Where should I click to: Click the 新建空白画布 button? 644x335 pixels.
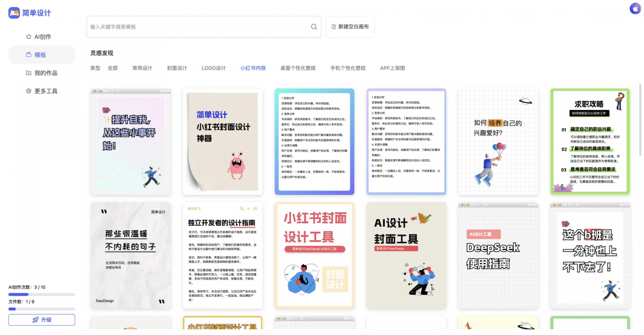(350, 27)
